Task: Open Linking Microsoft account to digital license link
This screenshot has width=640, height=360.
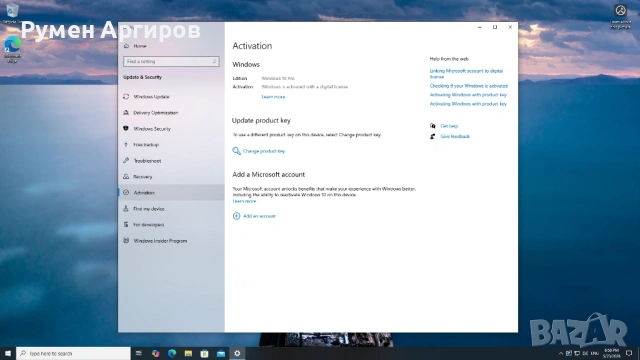Action: (466, 73)
